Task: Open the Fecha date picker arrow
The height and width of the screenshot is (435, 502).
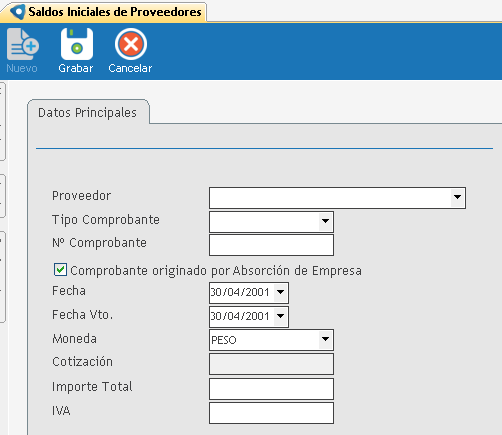Action: click(x=281, y=292)
